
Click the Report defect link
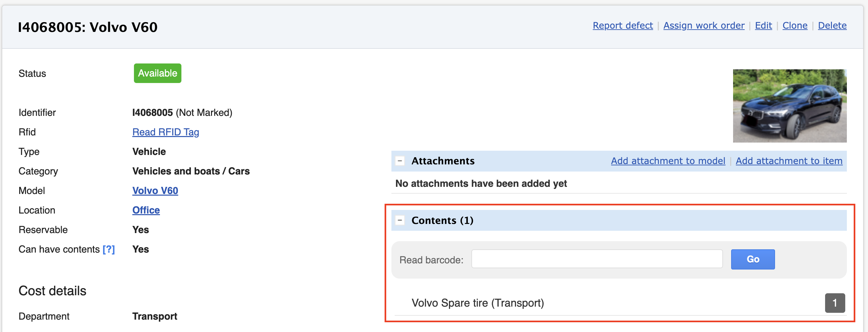(x=622, y=26)
